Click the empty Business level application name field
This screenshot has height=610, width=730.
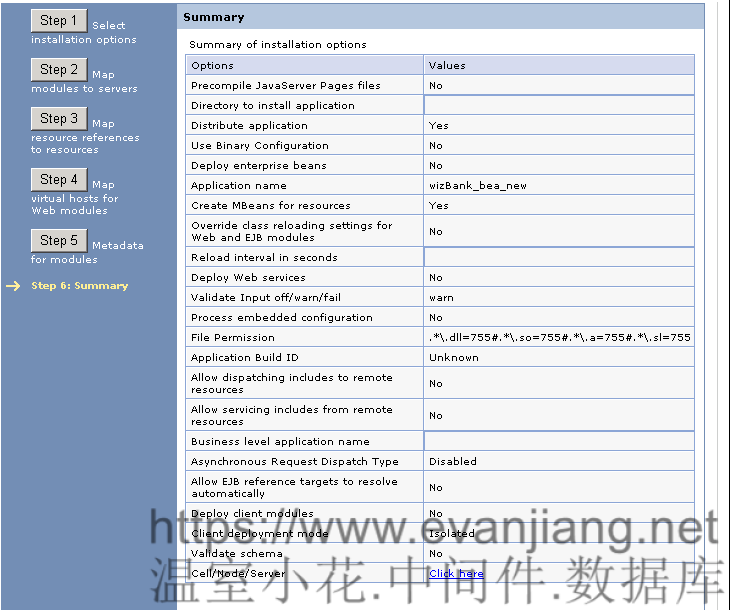(x=558, y=442)
